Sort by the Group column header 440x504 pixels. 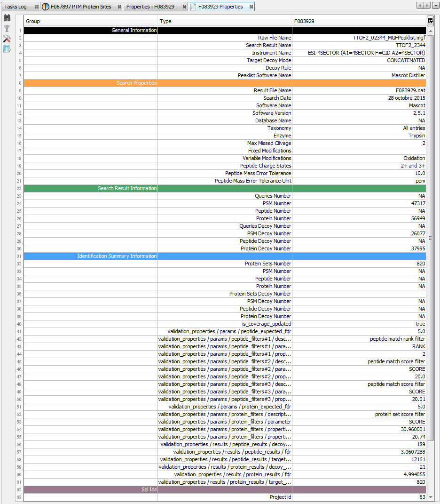(91, 21)
